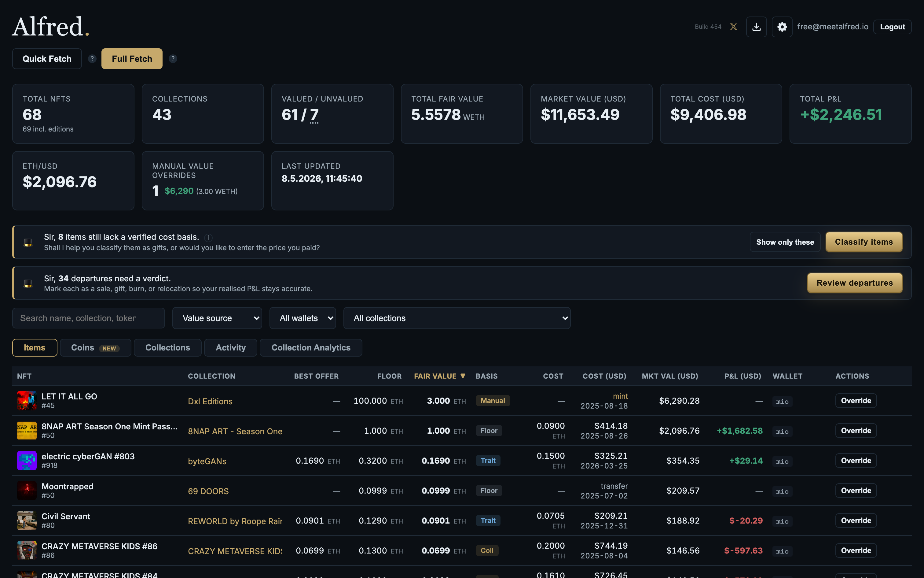
Task: Click the Coll basis badge for CRAZY METAVERSE KIDS #86
Action: [x=487, y=550]
